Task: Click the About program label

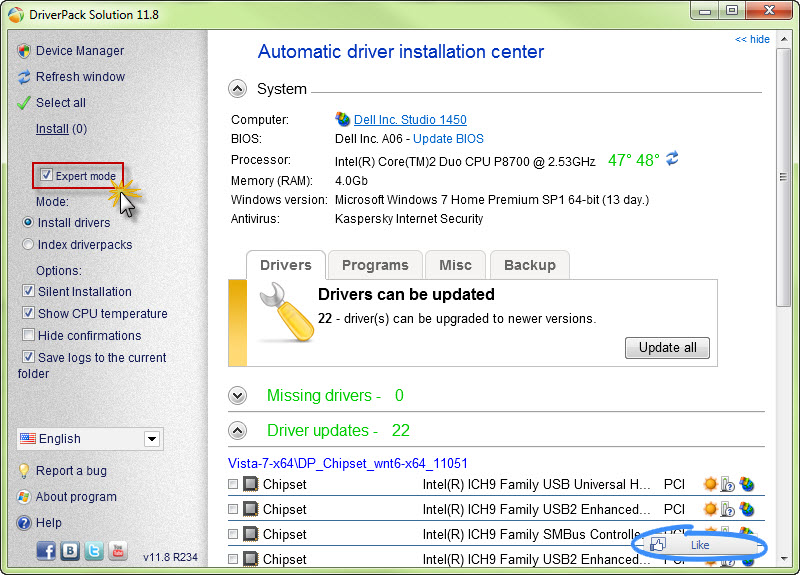Action: pyautogui.click(x=76, y=497)
